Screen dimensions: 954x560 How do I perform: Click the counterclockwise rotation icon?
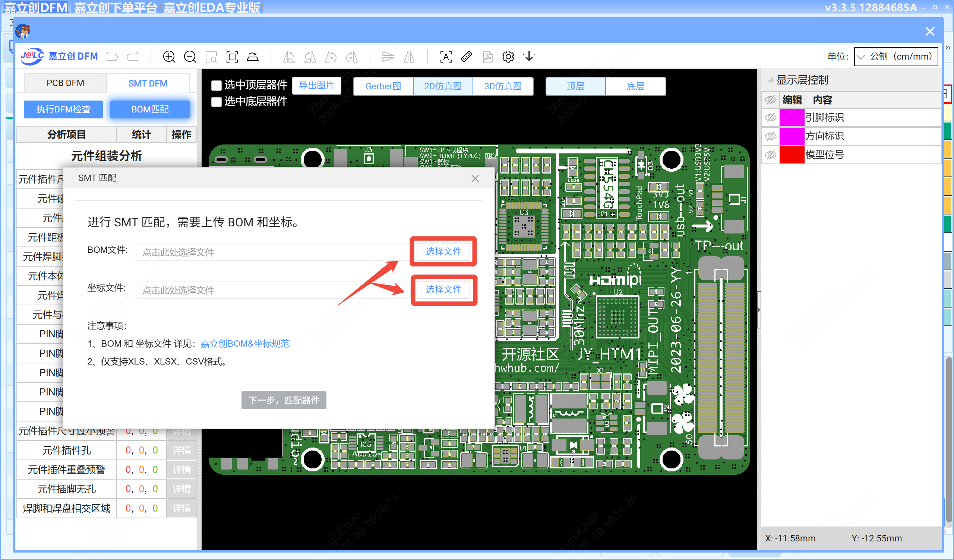(331, 57)
